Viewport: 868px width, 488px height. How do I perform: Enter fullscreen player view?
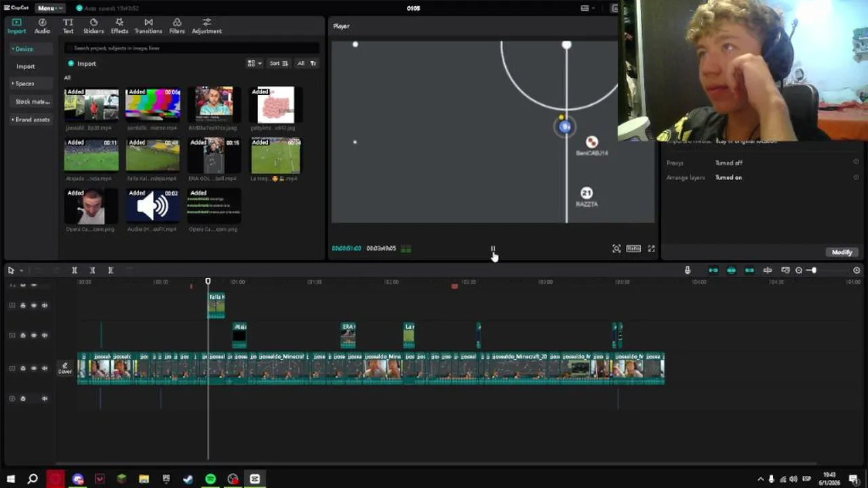coord(651,249)
